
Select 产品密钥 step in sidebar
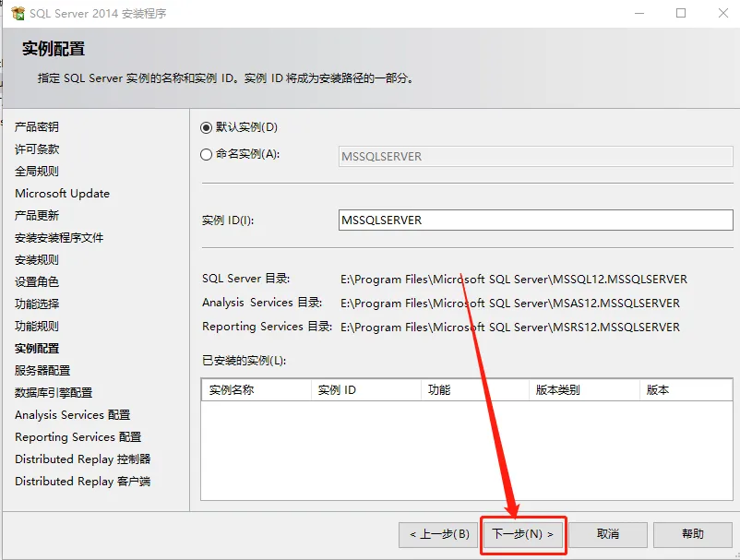[x=37, y=127]
